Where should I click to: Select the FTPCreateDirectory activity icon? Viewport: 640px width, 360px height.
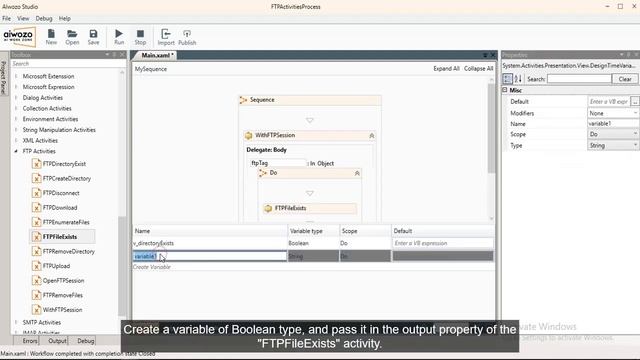point(36,179)
